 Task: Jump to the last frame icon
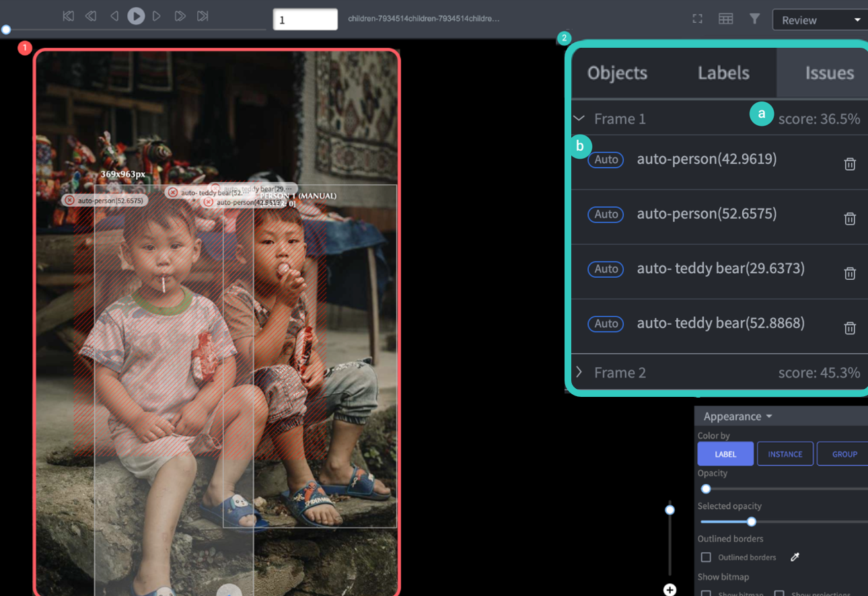click(x=203, y=16)
